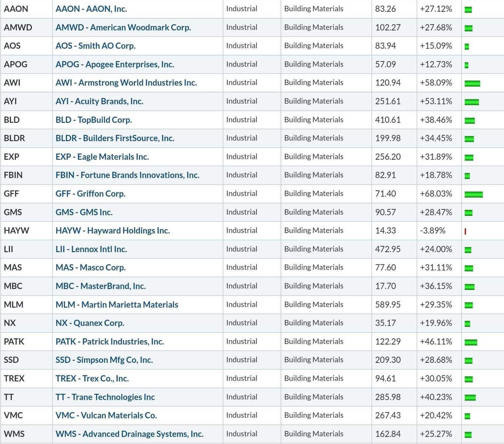The image size is (504, 444).
Task: Click the +12.73% change for APOG
Action: click(436, 64)
